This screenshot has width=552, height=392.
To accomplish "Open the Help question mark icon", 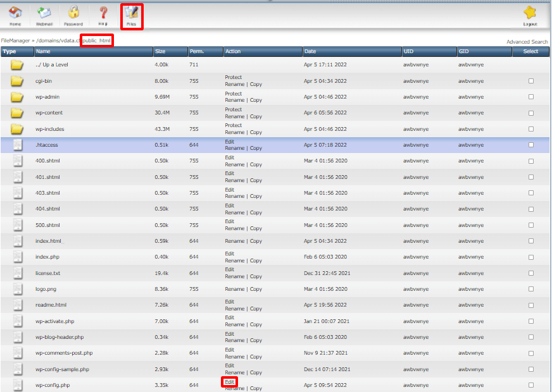I will 103,13.
